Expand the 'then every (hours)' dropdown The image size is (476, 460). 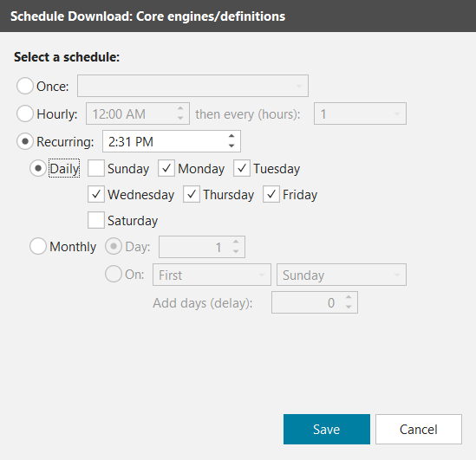point(360,113)
